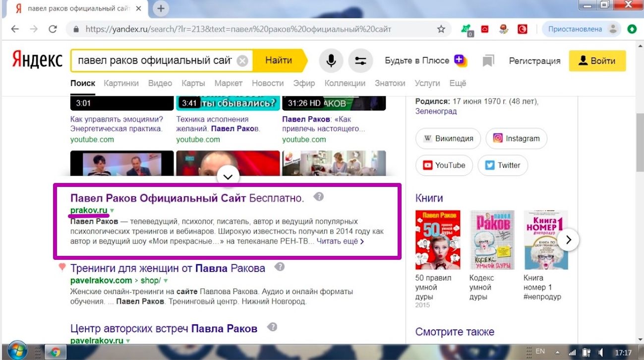Switch to Знатоки tab
This screenshot has height=360, width=644.
coord(390,83)
